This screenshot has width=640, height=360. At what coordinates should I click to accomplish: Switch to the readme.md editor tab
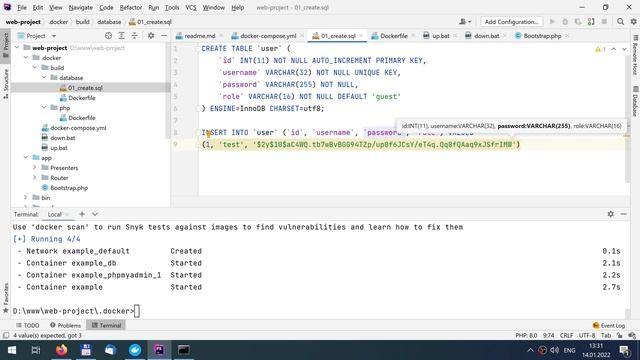(x=199, y=36)
